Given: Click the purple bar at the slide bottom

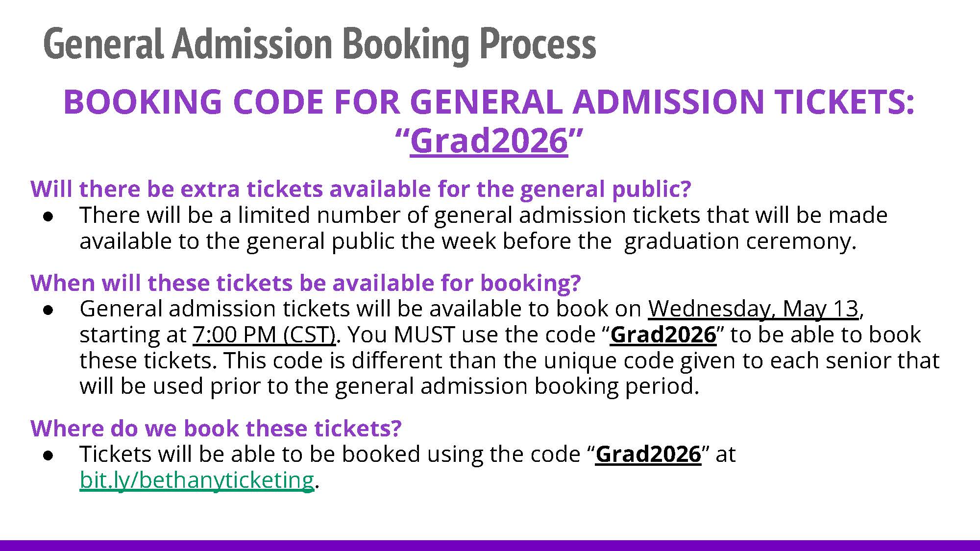Looking at the screenshot, I should 490,545.
